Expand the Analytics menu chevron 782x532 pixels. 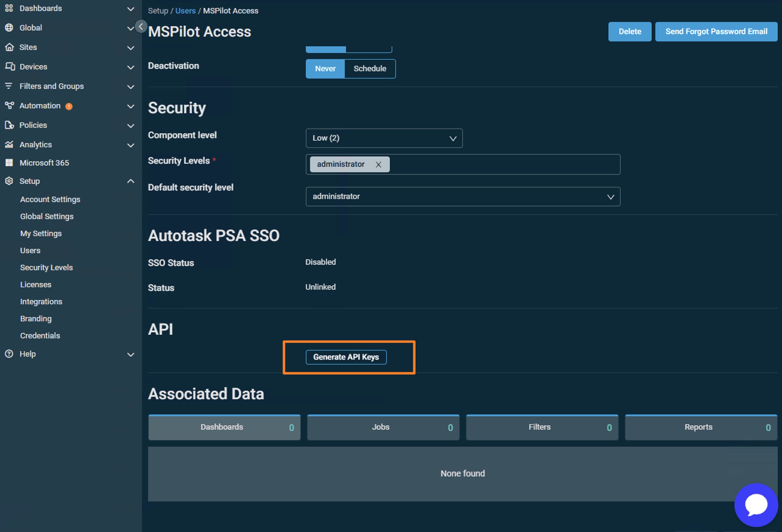pos(131,145)
